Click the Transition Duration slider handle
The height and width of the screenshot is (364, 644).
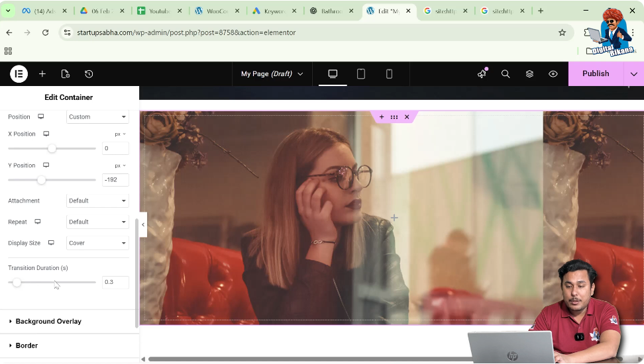point(17,283)
